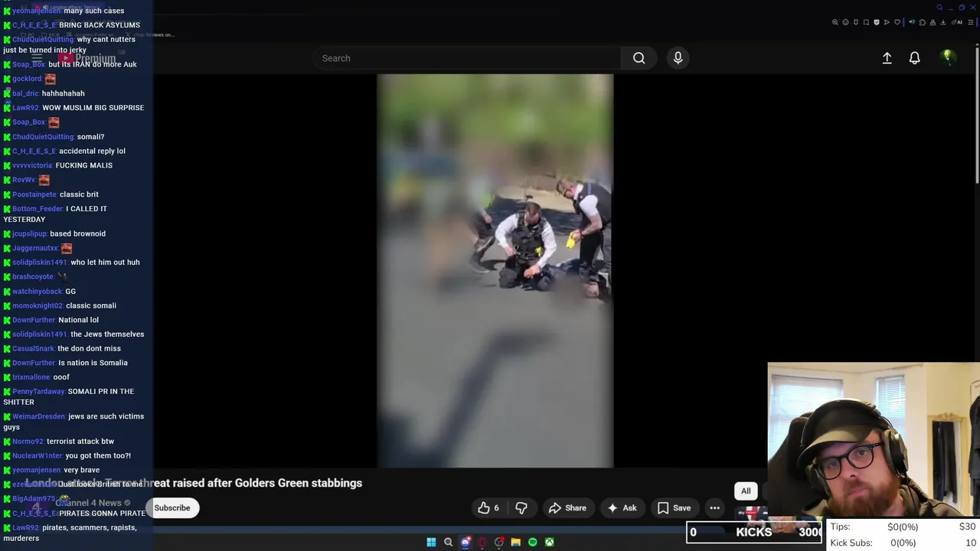Save the video to a playlist
Image resolution: width=980 pixels, height=551 pixels.
pyautogui.click(x=674, y=508)
